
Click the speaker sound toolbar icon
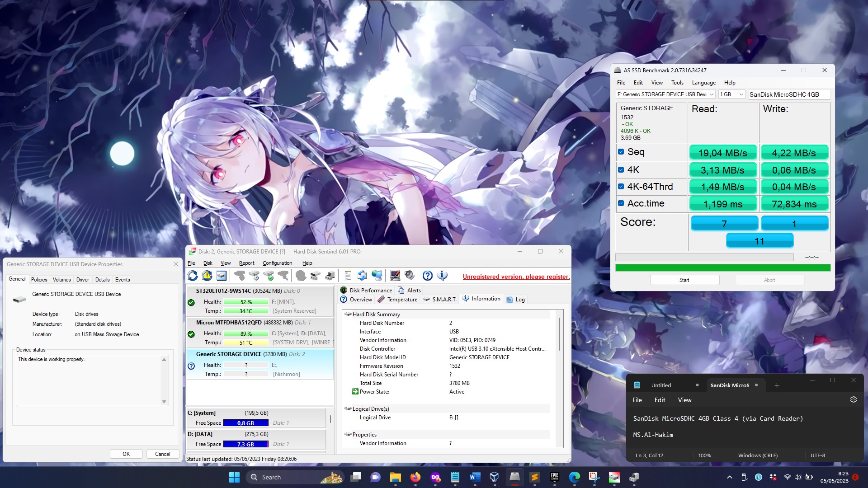pos(410,275)
